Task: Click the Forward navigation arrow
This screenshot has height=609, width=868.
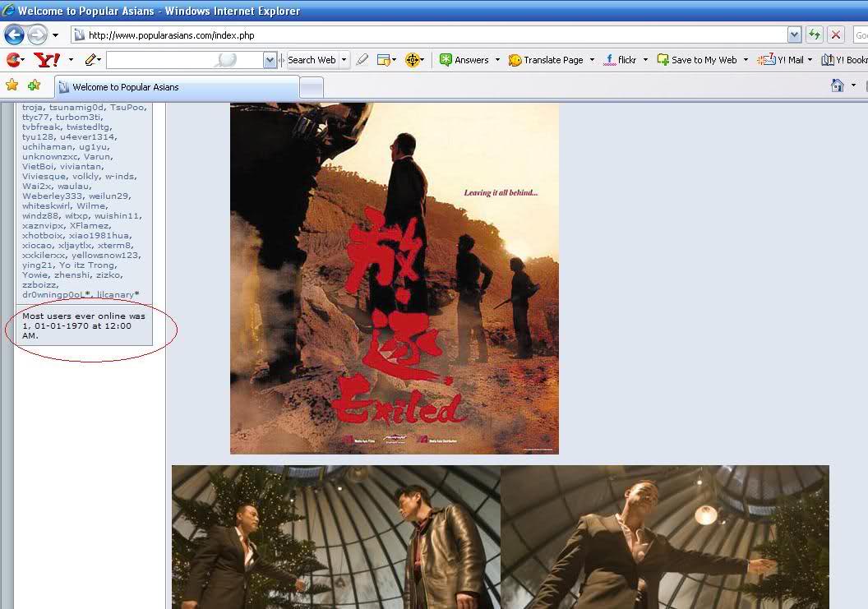Action: coord(37,35)
